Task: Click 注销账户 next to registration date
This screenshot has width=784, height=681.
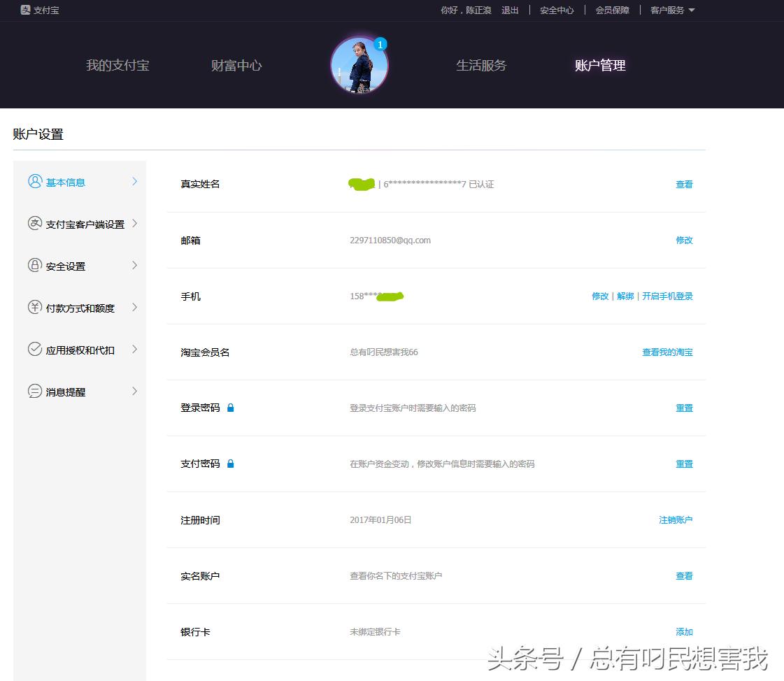Action: (675, 519)
